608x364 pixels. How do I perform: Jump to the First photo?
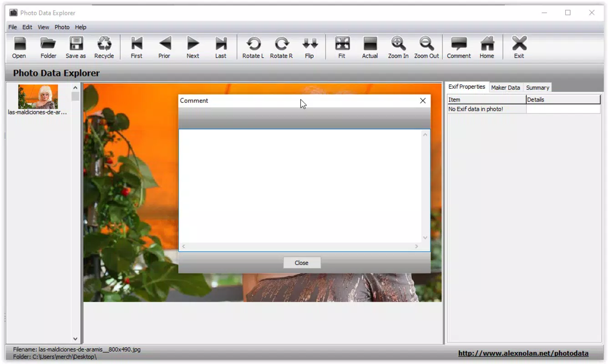point(137,47)
